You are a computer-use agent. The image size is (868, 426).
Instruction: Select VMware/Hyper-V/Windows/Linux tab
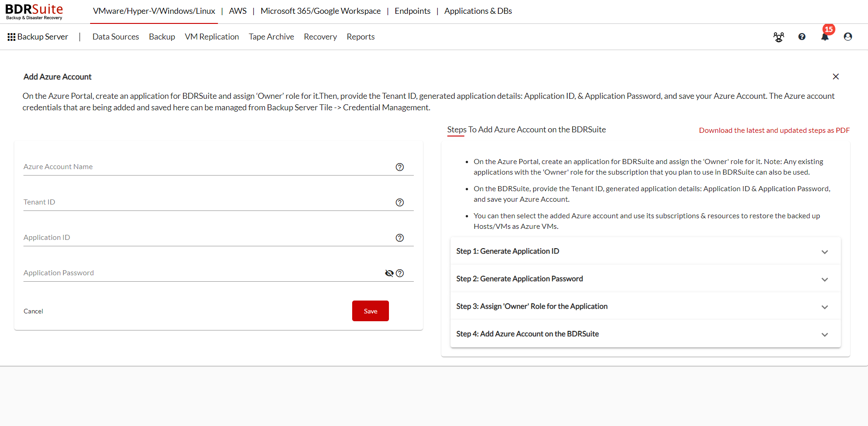[x=154, y=11]
